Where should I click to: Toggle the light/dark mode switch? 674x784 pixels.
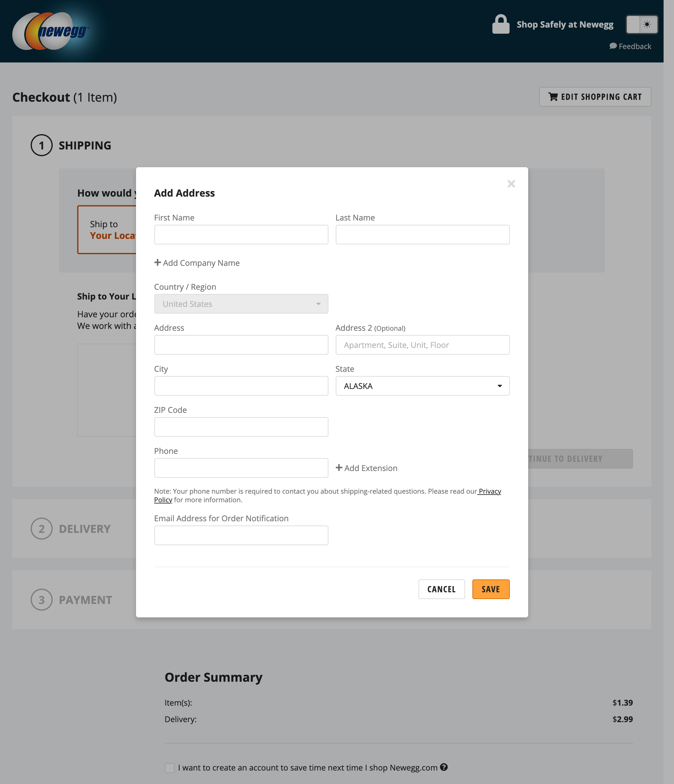(x=642, y=24)
